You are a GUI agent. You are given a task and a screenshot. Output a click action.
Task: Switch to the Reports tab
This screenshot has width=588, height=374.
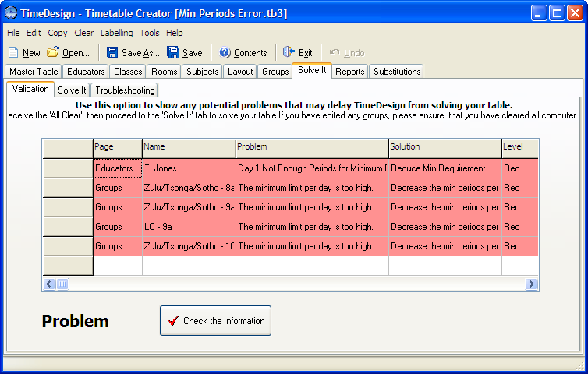[x=350, y=71]
